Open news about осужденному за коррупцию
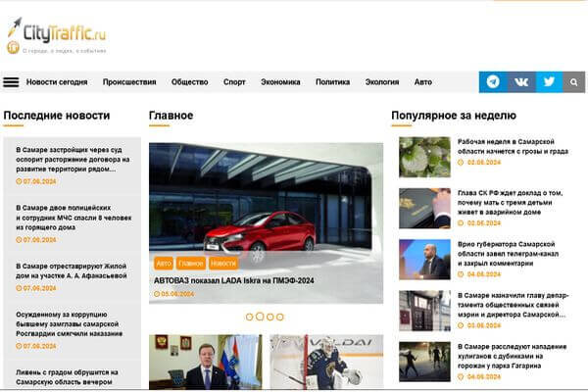Image resolution: width=588 pixels, height=392 pixels. pyautogui.click(x=69, y=323)
